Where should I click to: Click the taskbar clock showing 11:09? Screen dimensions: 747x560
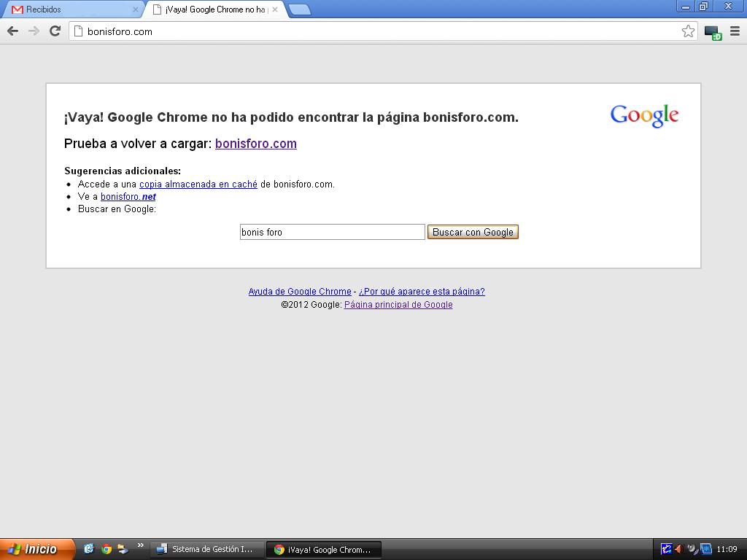point(727,549)
